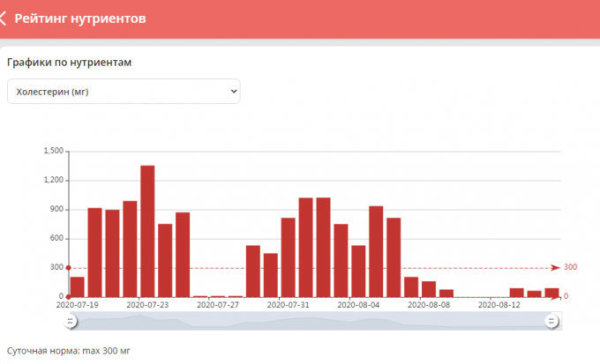Click the red dot starting the 300 line

point(69,267)
